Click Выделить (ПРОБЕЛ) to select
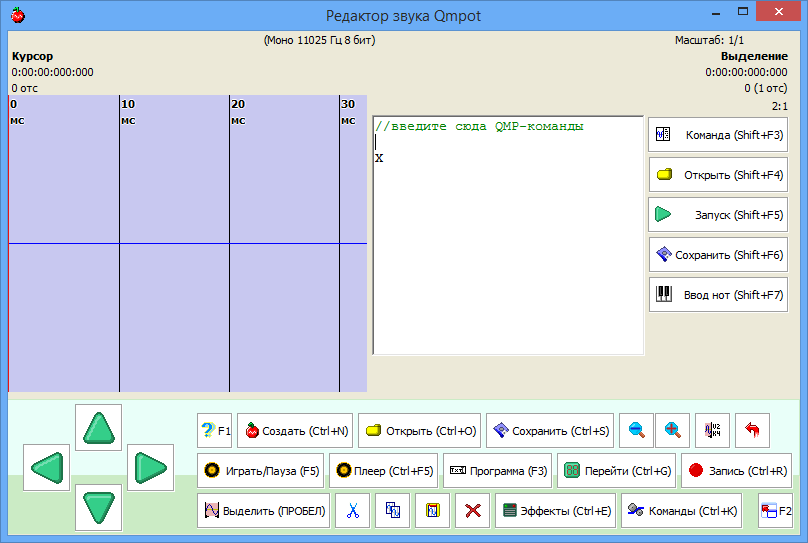 (x=263, y=511)
